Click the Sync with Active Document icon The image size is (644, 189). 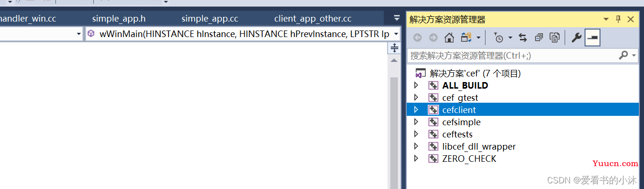tap(523, 38)
